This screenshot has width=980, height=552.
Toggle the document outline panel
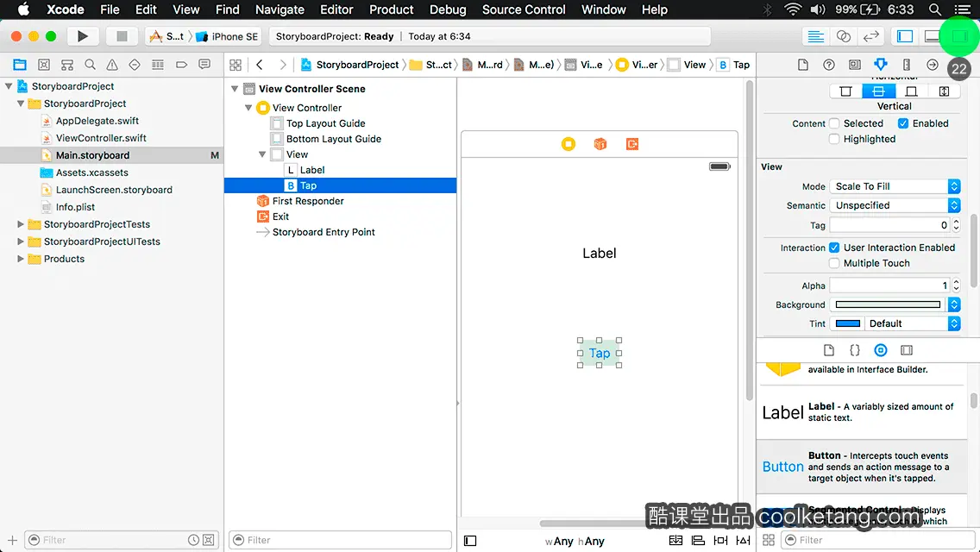pyautogui.click(x=470, y=541)
